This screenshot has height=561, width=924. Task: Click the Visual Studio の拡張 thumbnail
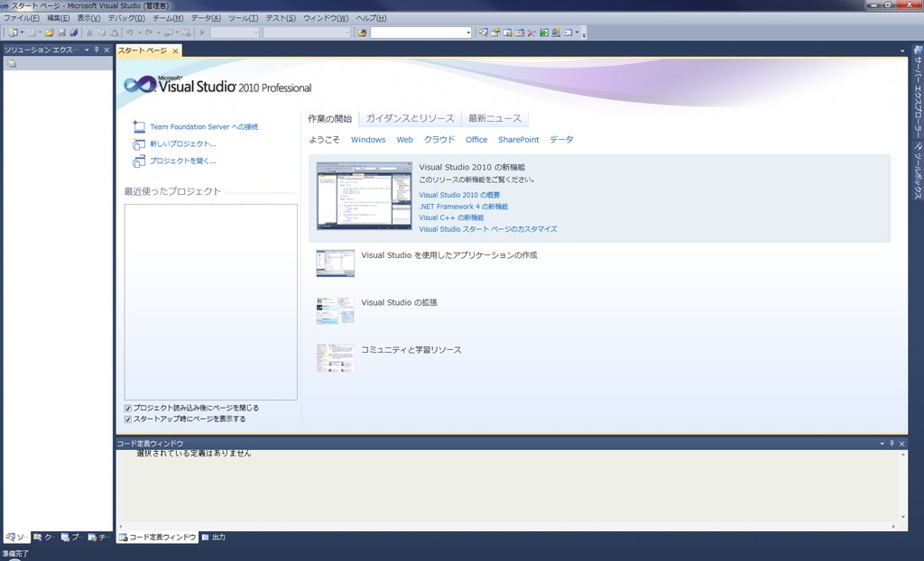336,310
